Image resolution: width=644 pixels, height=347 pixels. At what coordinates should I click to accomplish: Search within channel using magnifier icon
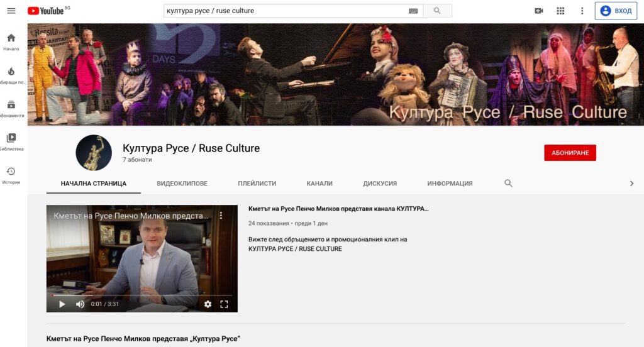pos(508,183)
